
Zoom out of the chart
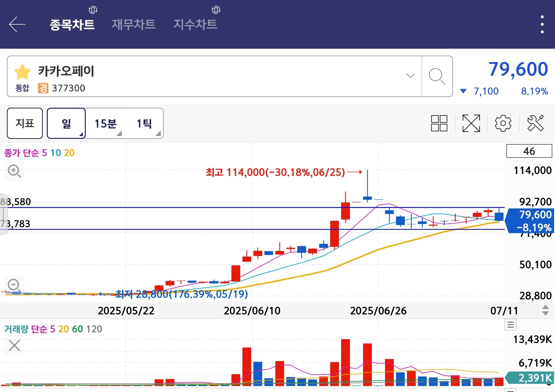click(x=14, y=285)
